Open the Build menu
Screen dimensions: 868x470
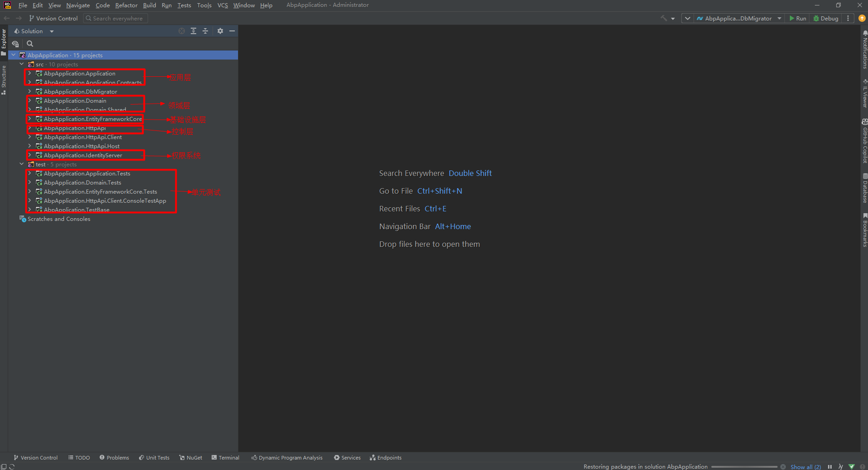[x=149, y=5]
